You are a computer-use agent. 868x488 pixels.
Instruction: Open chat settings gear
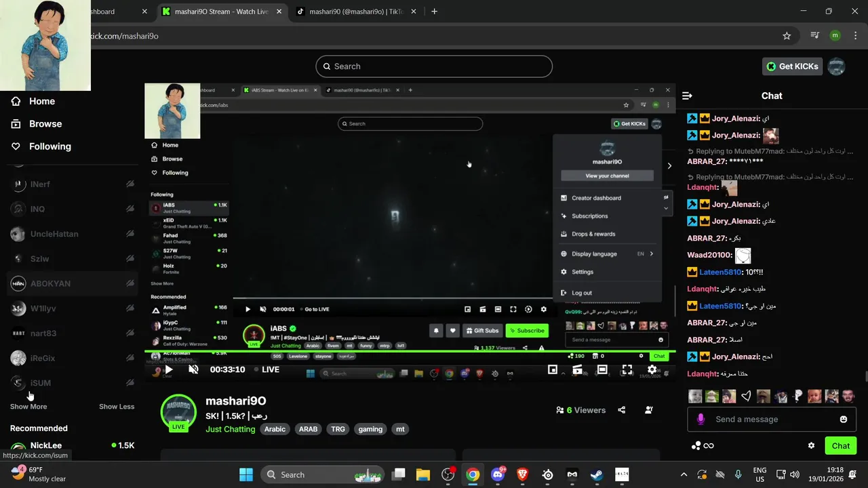(811, 445)
